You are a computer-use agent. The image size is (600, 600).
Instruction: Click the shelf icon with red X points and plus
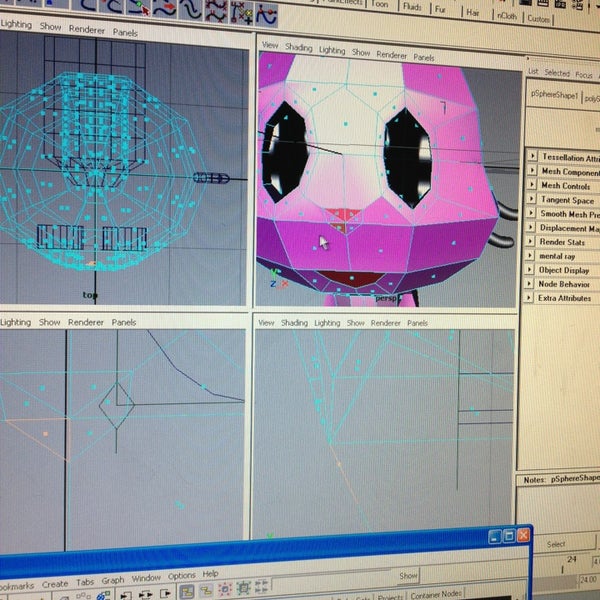241,13
